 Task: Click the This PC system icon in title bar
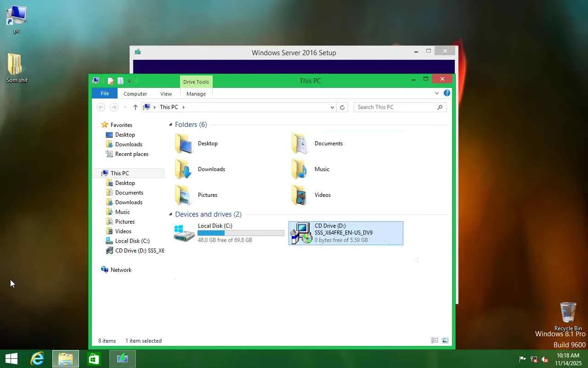pos(96,80)
